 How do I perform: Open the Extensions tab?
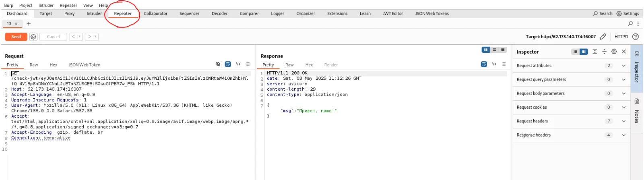coord(337,14)
